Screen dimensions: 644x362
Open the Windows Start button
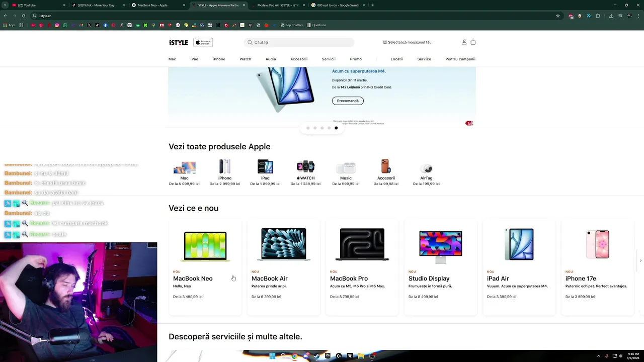(272, 356)
